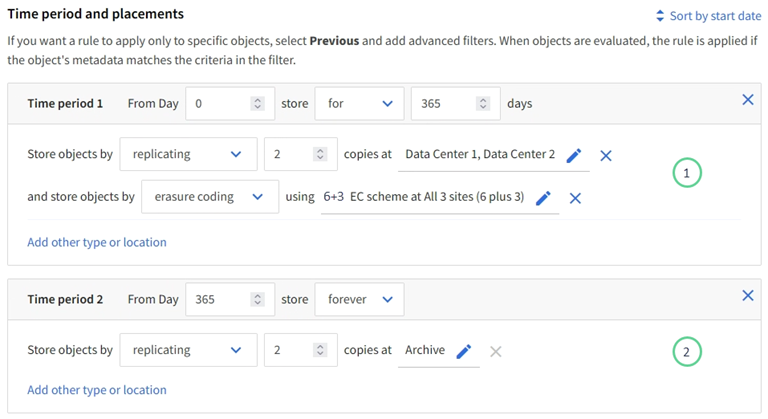
Task: Delete Time period 2
Action: point(747,295)
